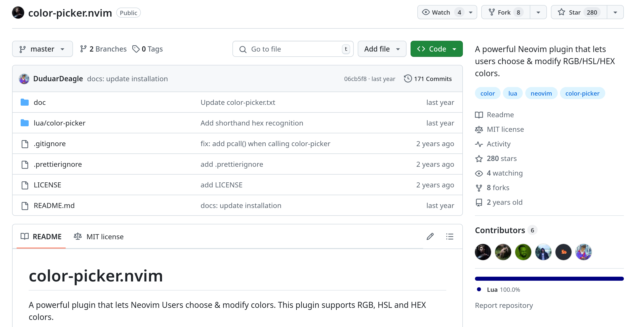Open the green Code dropdown

point(436,49)
